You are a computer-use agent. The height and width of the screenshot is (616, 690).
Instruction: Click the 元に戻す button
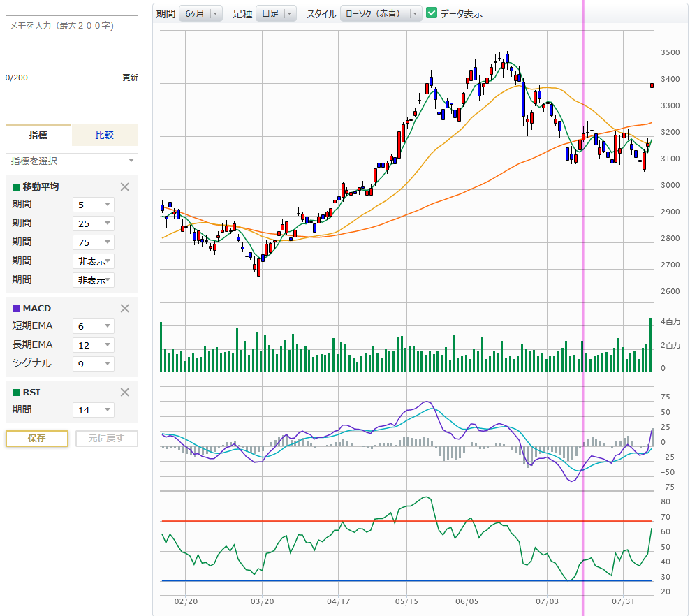pyautogui.click(x=106, y=439)
